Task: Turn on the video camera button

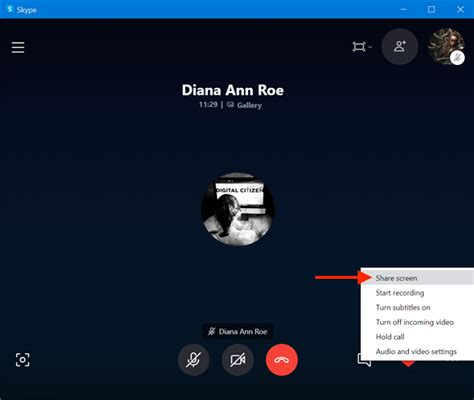Action: point(238,360)
